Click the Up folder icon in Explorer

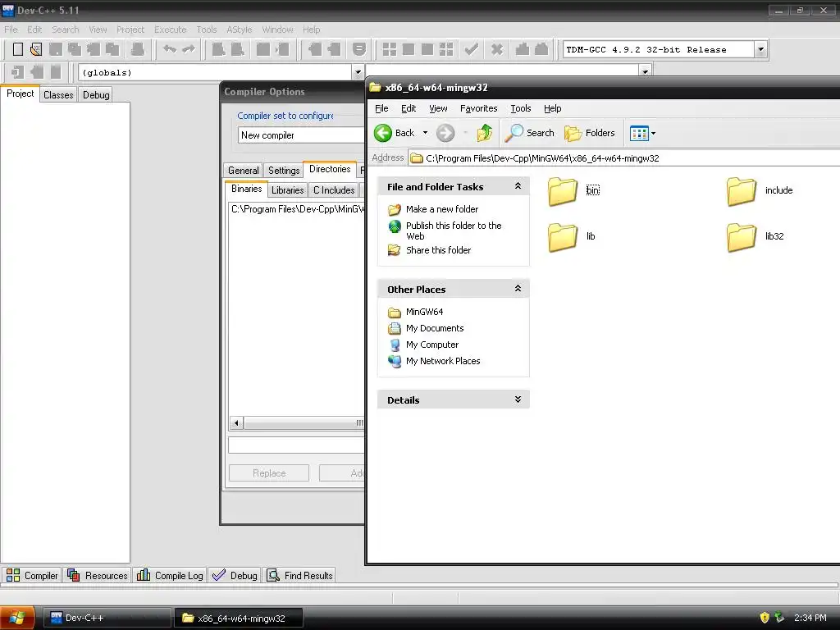(485, 133)
